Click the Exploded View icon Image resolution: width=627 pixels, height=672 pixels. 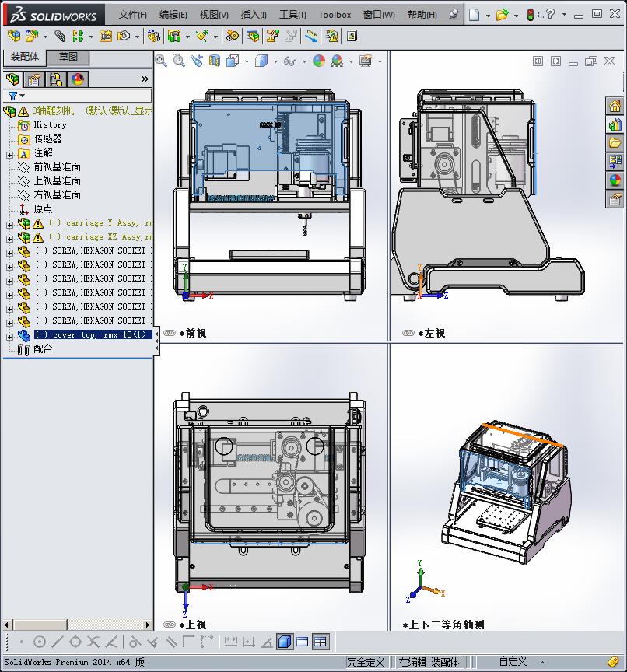point(272,36)
